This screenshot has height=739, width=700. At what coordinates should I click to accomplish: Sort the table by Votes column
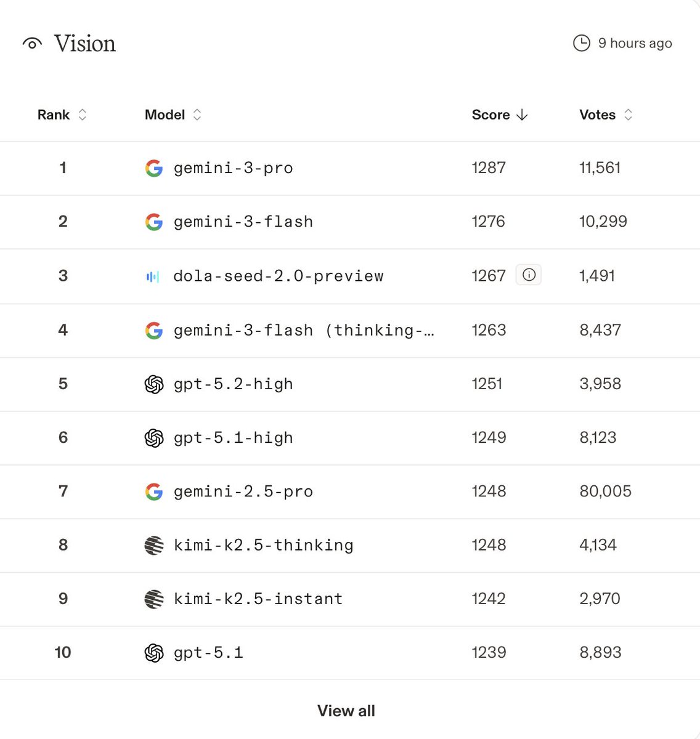(x=606, y=115)
